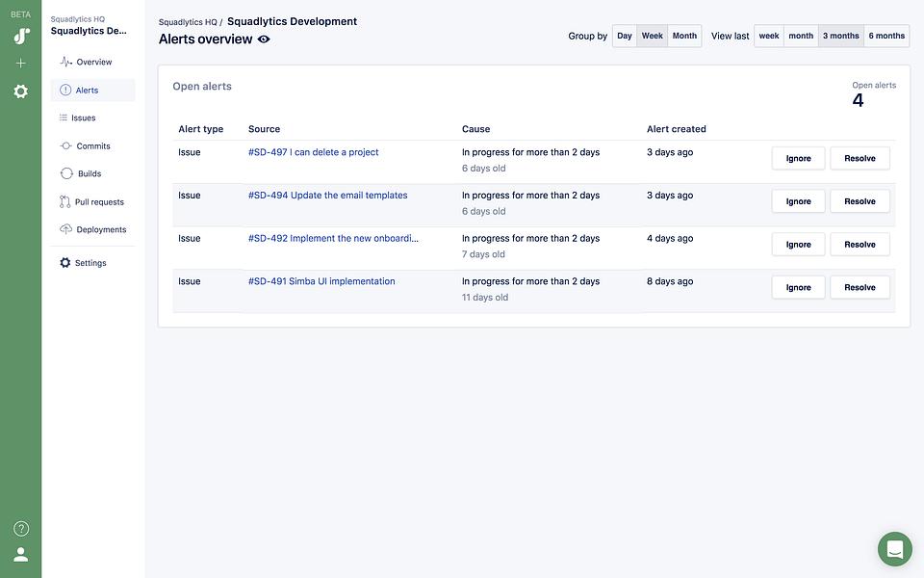This screenshot has width=924, height=578.
Task: Resolve the #SD-491 alert
Action: coord(860,287)
